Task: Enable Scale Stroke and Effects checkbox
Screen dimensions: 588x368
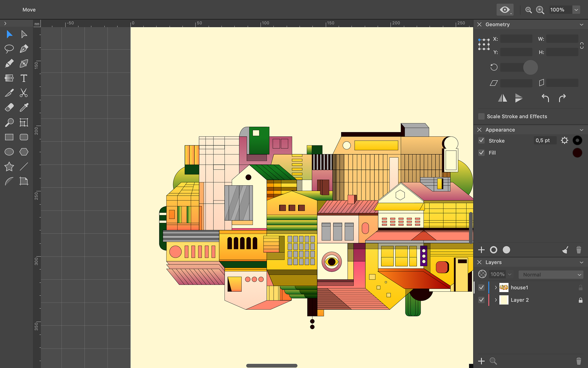Action: click(x=481, y=117)
